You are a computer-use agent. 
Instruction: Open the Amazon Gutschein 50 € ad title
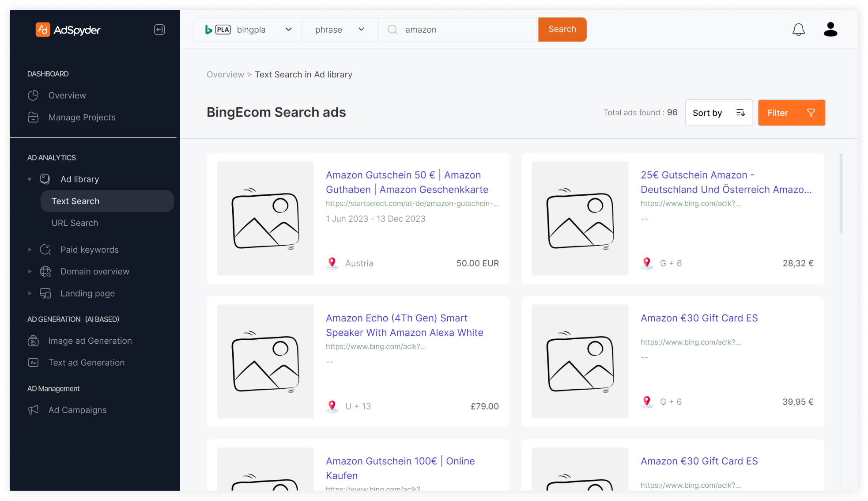click(x=407, y=182)
